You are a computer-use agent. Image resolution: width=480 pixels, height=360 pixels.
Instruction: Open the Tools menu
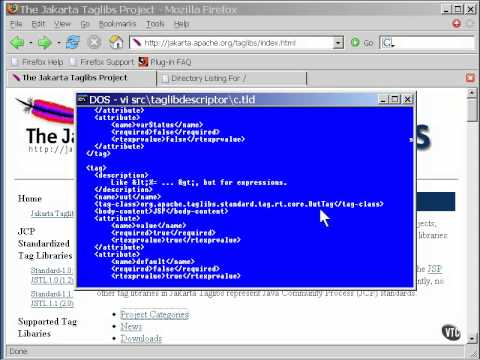tap(155, 24)
